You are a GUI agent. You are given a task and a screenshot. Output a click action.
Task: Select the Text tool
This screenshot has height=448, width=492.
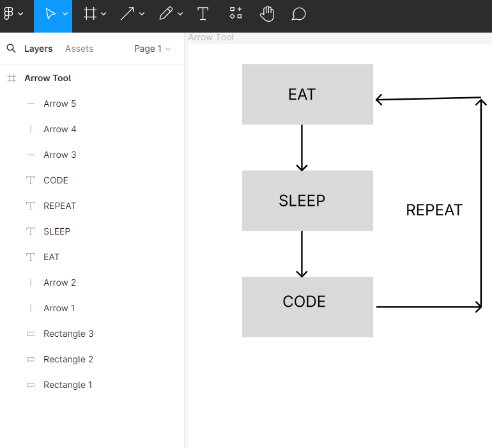[203, 14]
